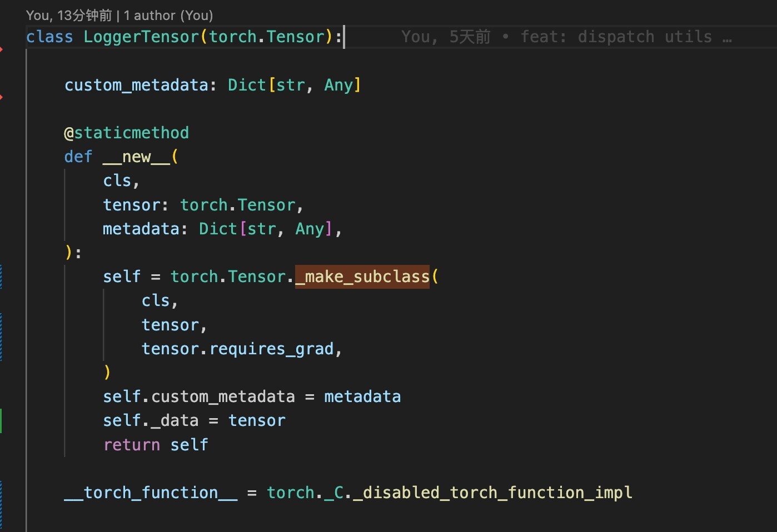Click the __torch_function__ attribute name
Image resolution: width=777 pixels, height=532 pixels.
point(151,493)
